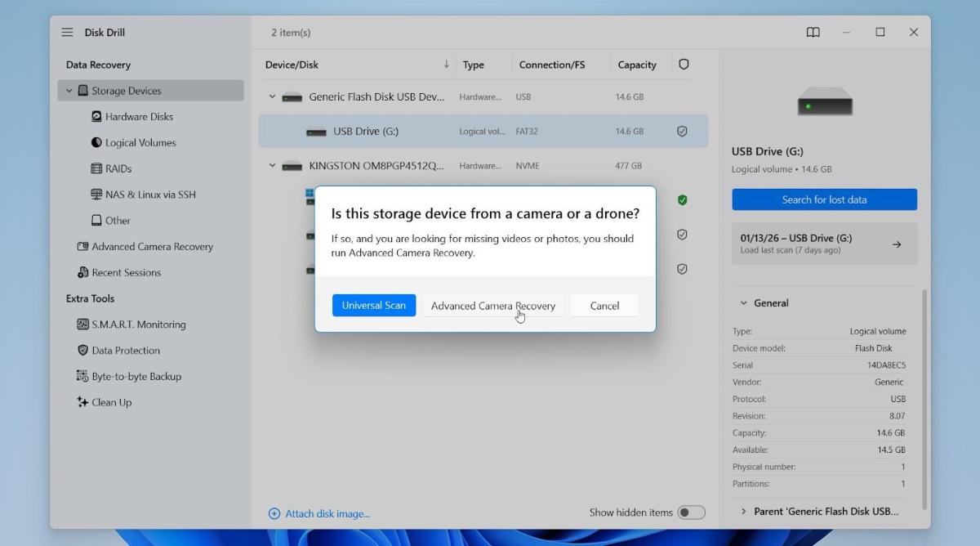Image resolution: width=980 pixels, height=546 pixels.
Task: Toggle Show hidden items switch
Action: [690, 512]
